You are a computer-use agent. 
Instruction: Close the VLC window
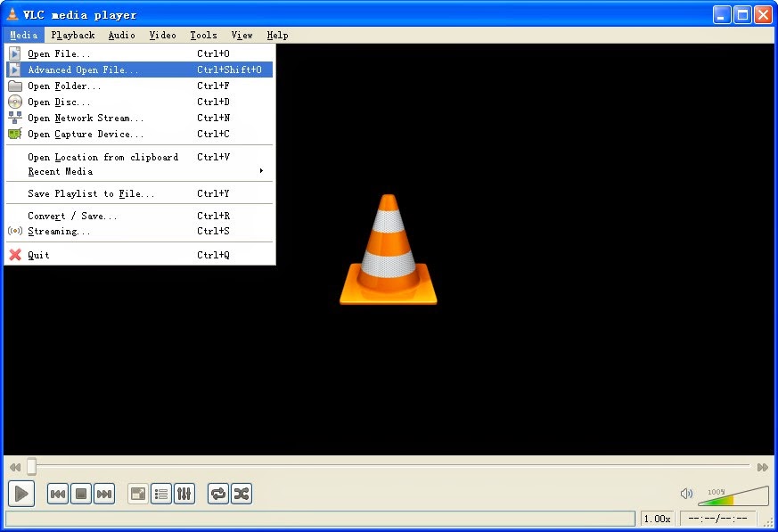(763, 15)
